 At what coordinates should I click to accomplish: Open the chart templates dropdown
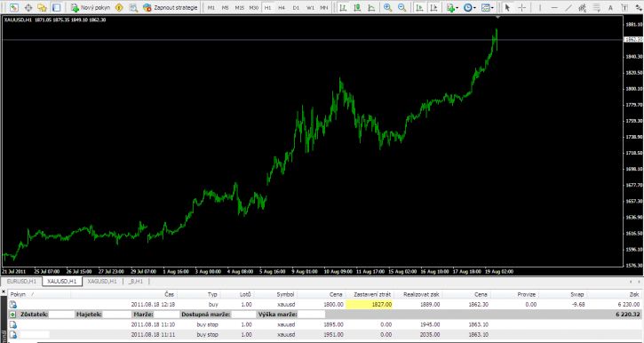(487, 7)
